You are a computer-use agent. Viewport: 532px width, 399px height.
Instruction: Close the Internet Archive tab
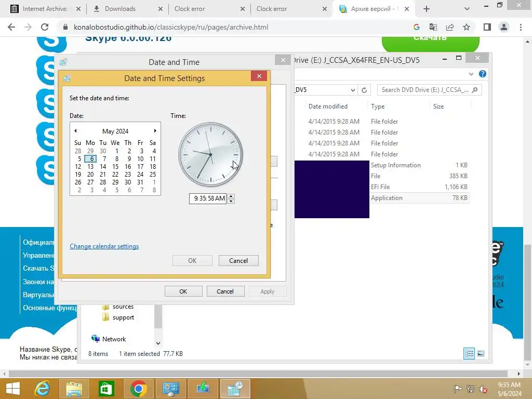pyautogui.click(x=78, y=9)
